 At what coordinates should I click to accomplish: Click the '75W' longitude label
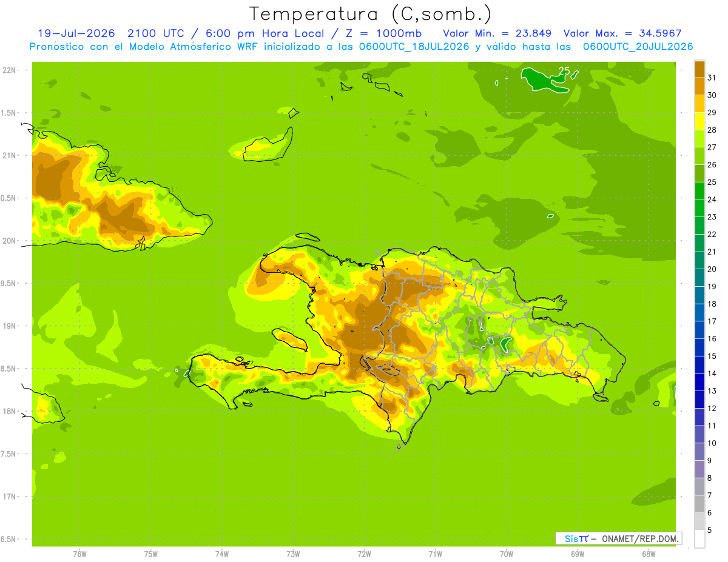pyautogui.click(x=151, y=554)
